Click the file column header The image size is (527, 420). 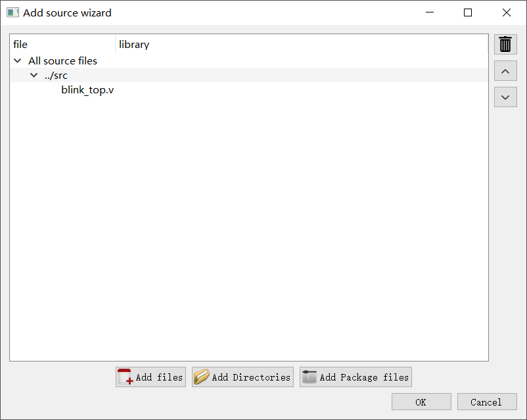click(62, 45)
